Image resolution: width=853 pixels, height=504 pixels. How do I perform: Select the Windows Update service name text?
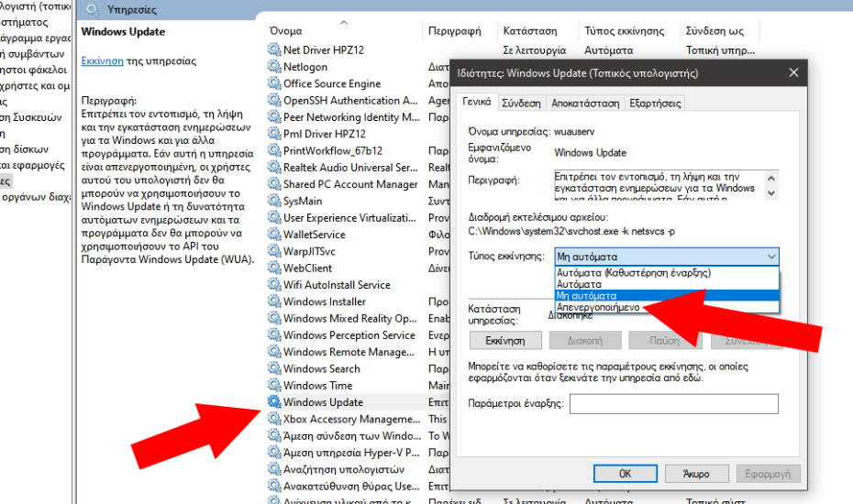[323, 402]
